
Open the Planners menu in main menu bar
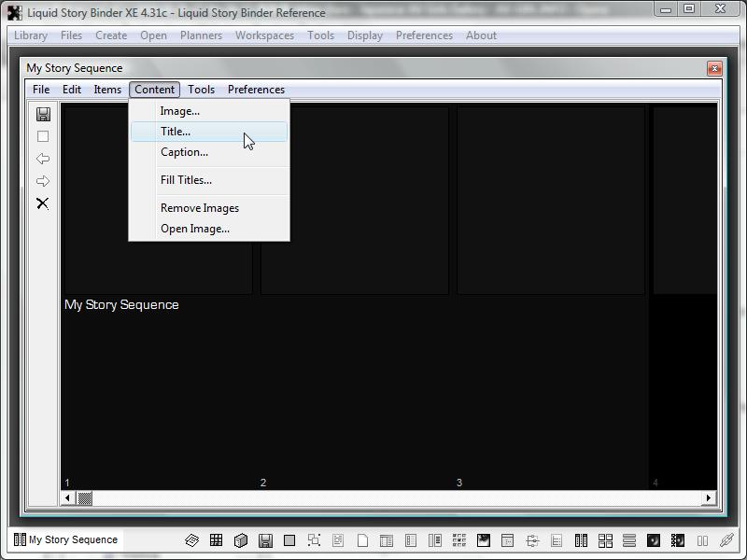(201, 35)
